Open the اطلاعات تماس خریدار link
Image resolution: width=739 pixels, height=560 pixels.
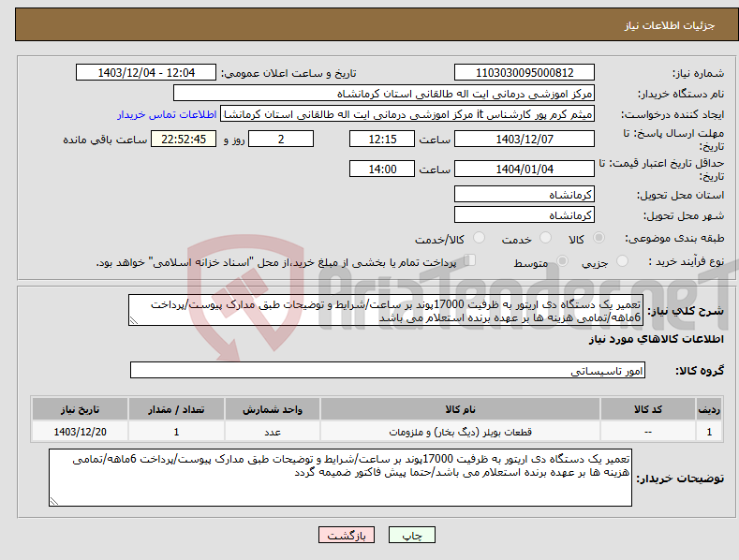click(x=167, y=114)
